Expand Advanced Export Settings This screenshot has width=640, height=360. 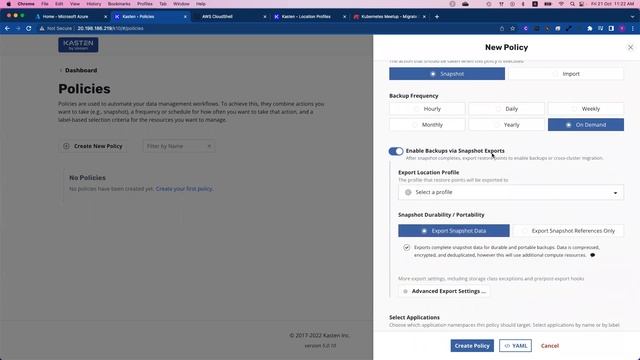coord(444,291)
